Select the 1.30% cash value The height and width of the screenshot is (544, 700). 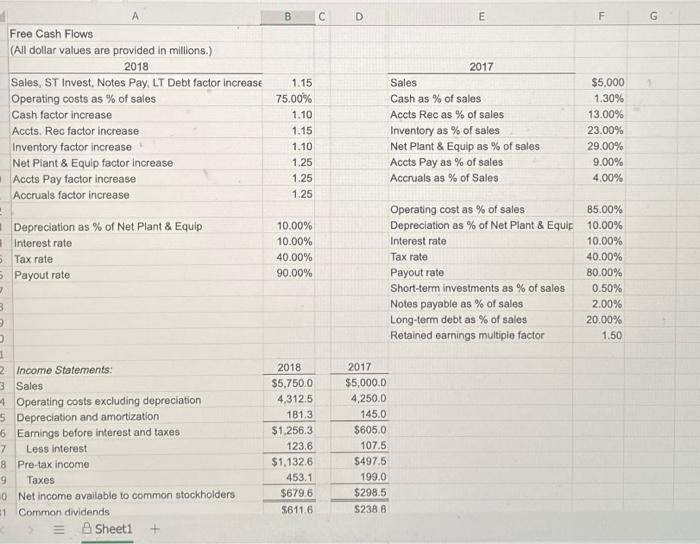tap(608, 98)
